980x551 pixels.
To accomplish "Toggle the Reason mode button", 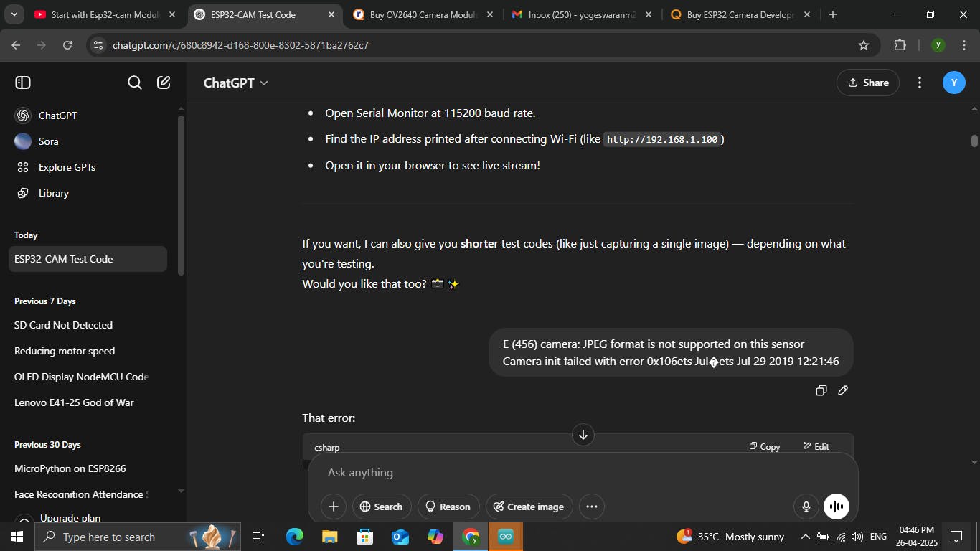I will pyautogui.click(x=448, y=507).
